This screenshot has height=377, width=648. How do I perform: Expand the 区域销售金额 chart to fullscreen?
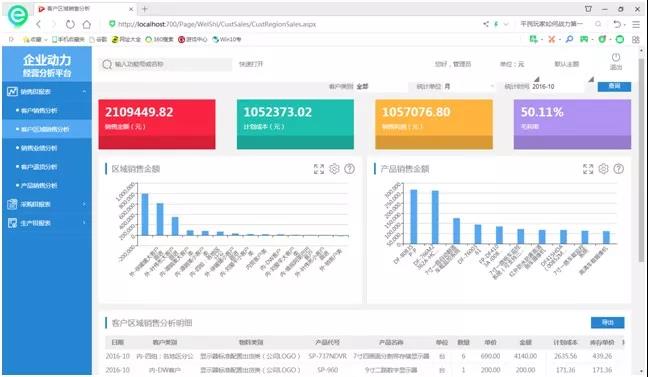(x=319, y=169)
